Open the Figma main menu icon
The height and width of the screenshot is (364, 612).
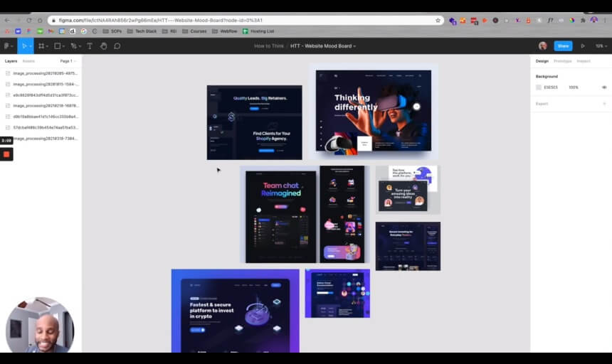[x=6, y=46]
